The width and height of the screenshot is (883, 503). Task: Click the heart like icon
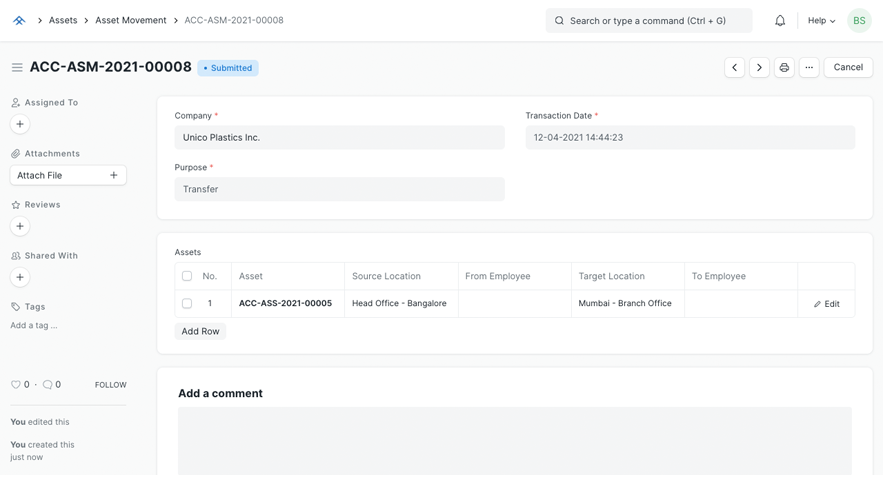click(x=16, y=385)
